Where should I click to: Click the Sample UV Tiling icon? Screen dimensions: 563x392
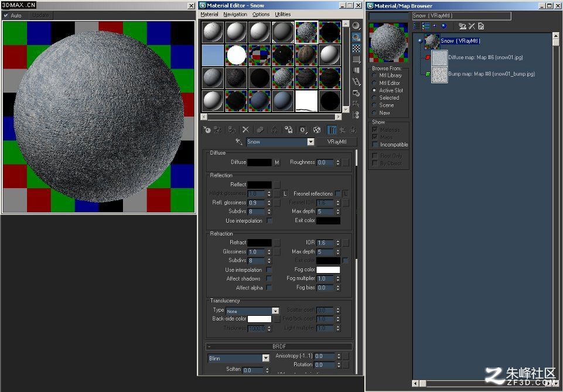click(356, 59)
